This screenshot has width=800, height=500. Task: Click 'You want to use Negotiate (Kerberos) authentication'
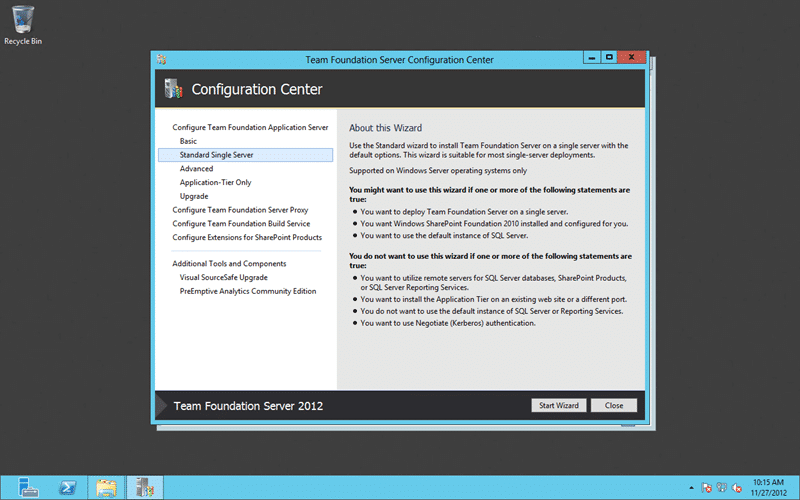448,323
